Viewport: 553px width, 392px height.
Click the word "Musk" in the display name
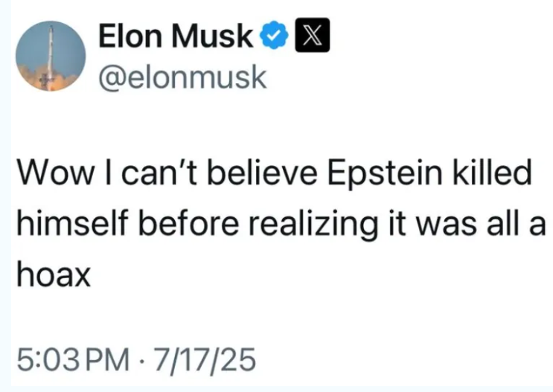pos(212,36)
